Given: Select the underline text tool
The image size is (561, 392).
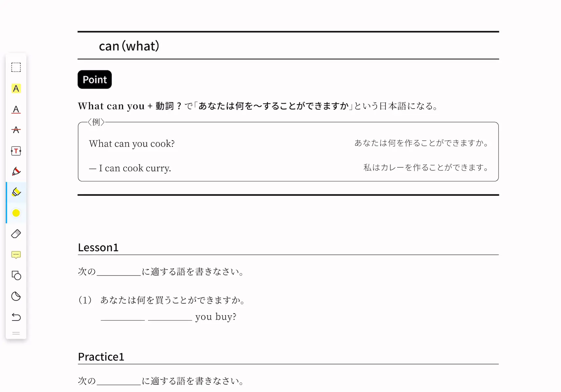Looking at the screenshot, I should pos(16,109).
